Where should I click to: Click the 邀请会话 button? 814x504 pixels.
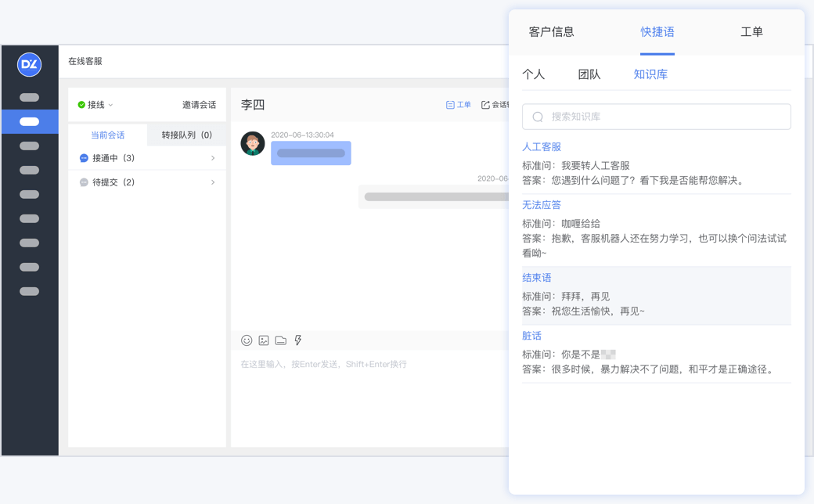click(199, 105)
